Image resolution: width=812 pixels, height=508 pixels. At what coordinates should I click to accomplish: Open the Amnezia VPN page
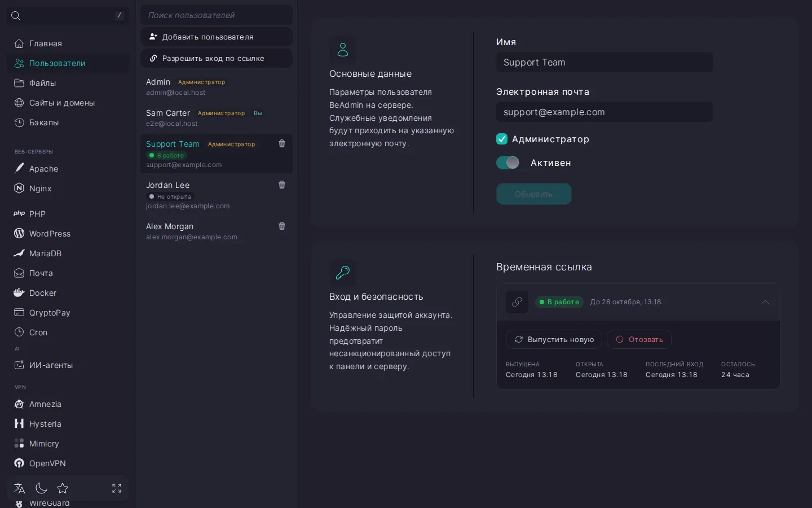(68, 404)
